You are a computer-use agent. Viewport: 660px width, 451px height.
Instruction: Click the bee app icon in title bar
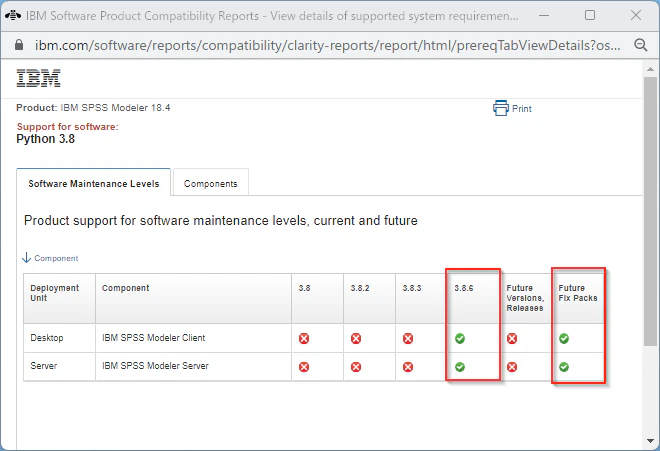(x=13, y=16)
